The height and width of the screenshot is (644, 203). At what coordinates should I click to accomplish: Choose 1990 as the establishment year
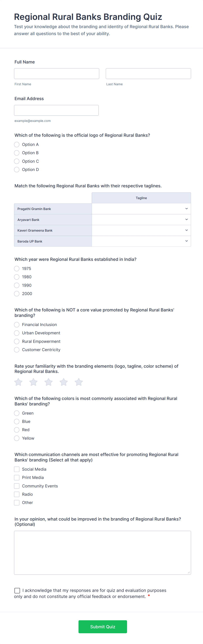tap(17, 285)
